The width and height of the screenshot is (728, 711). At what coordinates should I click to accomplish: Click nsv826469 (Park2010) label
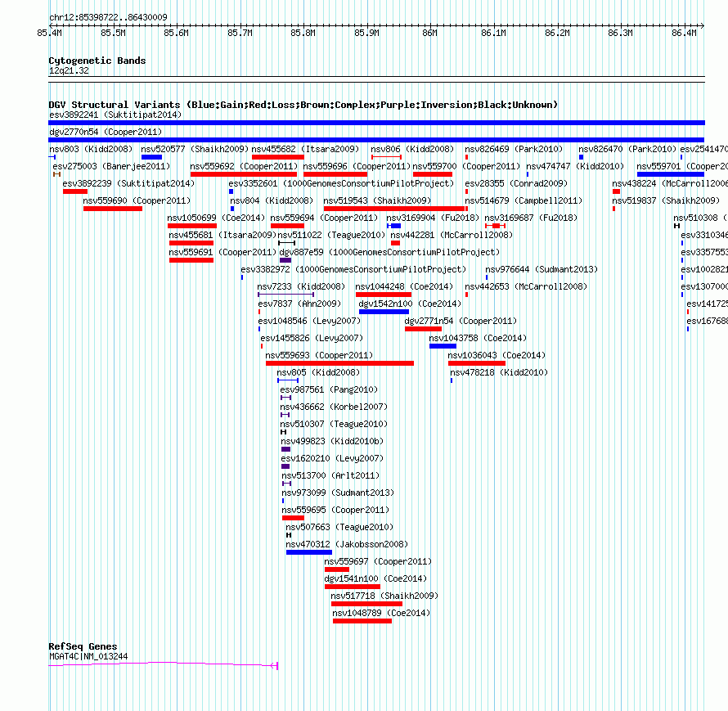click(x=514, y=149)
